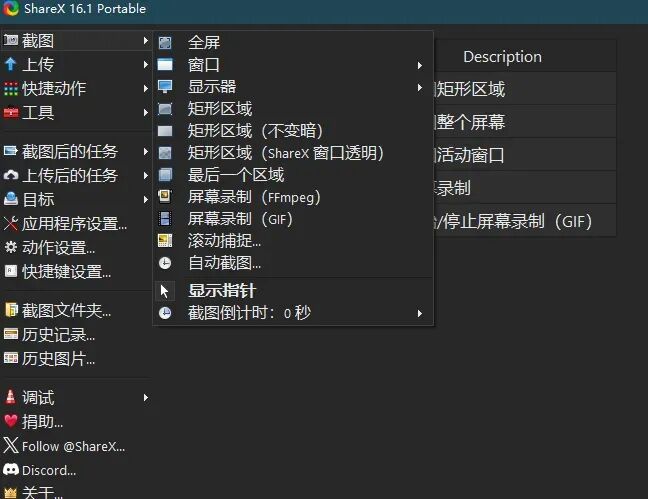Expand the 调试 menu arrow
The height and width of the screenshot is (499, 648).
coord(145,397)
